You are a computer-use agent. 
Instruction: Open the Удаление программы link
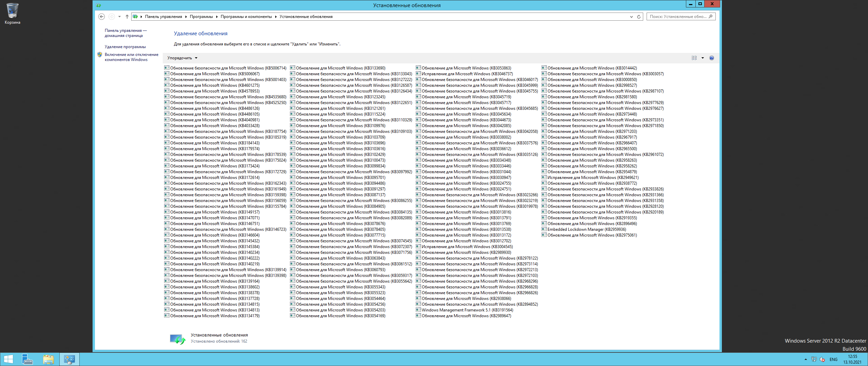(125, 47)
